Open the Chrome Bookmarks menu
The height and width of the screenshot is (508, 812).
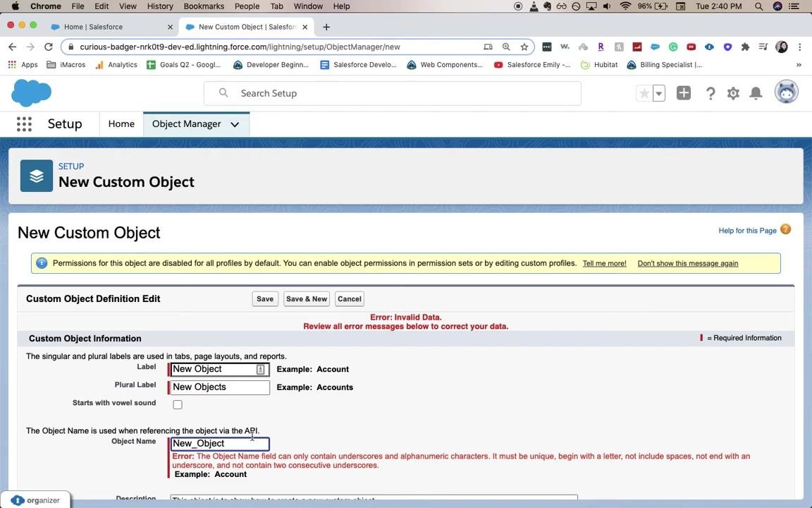click(204, 6)
